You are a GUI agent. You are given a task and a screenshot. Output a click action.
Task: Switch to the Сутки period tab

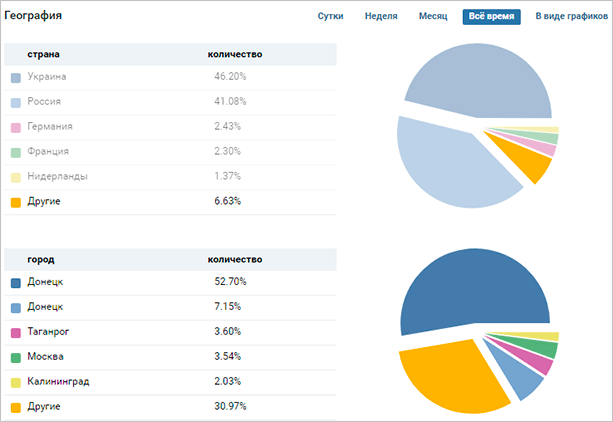331,17
